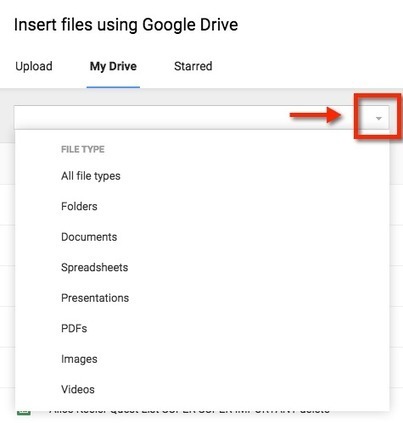Open the file type dropdown arrow

point(378,118)
